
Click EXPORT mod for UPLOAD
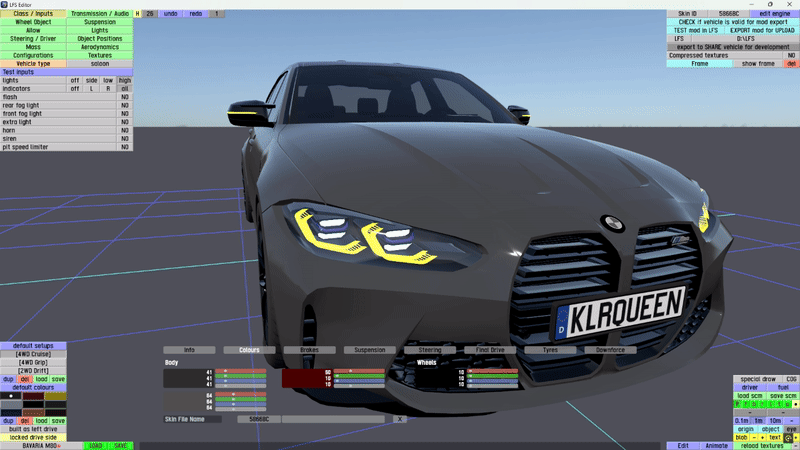tap(762, 31)
